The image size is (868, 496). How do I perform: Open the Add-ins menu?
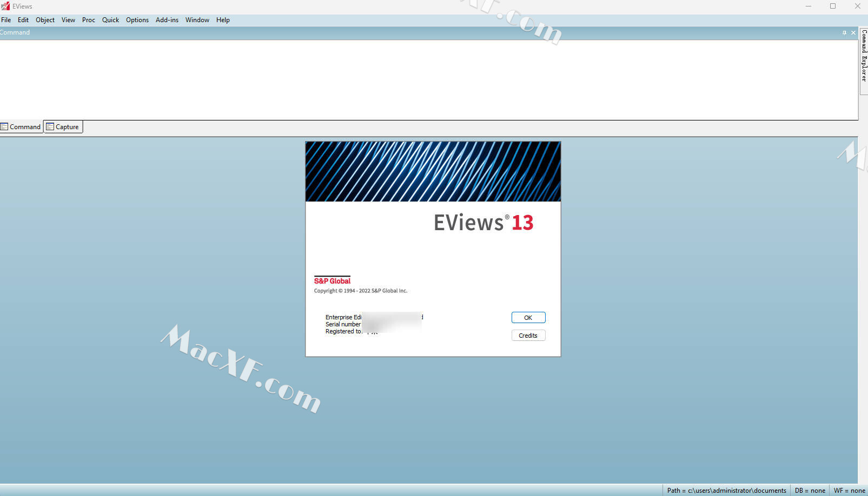tap(167, 20)
